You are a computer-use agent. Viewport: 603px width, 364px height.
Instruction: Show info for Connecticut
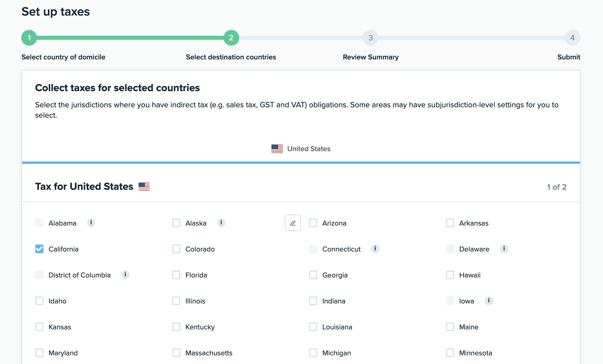(x=375, y=249)
